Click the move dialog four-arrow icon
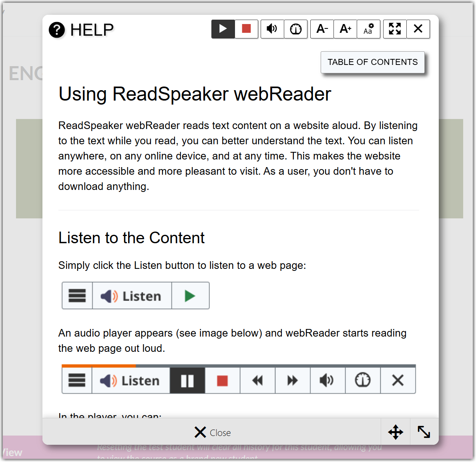 click(396, 432)
